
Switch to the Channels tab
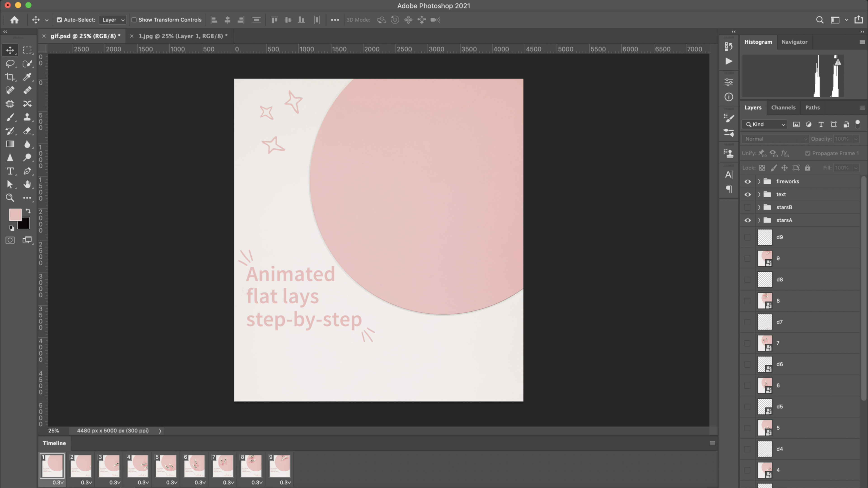coord(783,108)
